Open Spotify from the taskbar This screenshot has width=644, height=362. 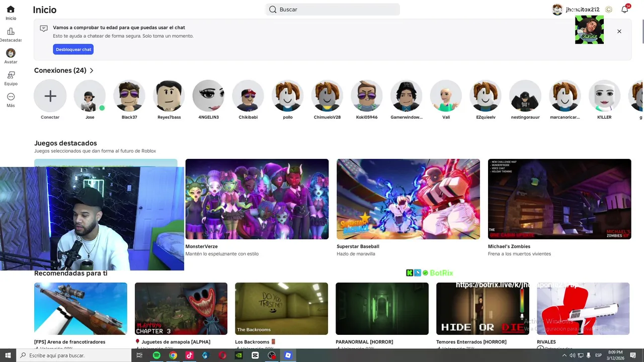[156, 355]
